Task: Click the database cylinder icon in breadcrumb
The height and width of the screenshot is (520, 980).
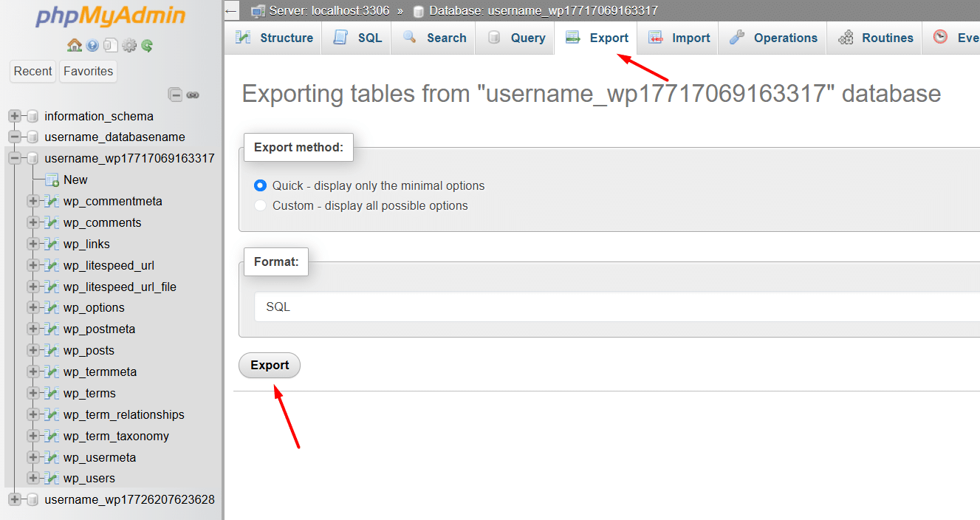Action: [x=419, y=11]
